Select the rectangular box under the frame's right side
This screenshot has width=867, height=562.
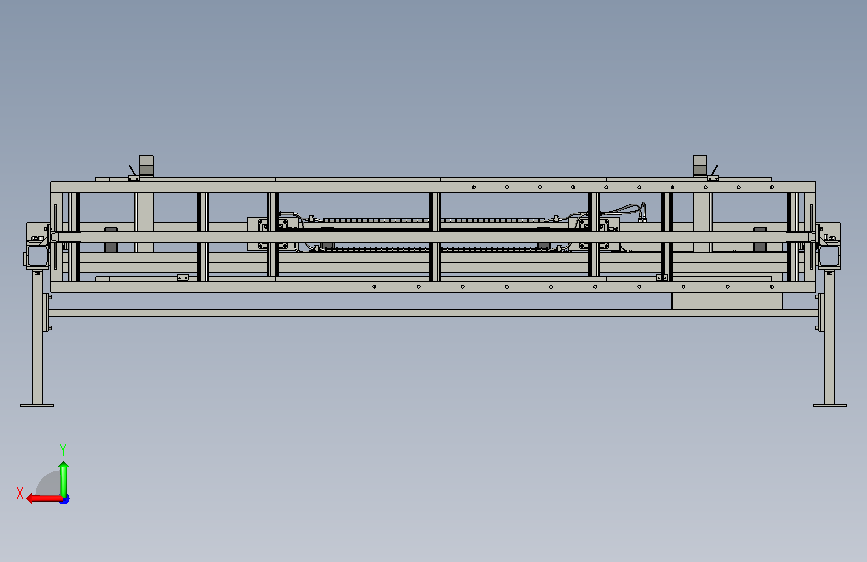[x=727, y=301]
